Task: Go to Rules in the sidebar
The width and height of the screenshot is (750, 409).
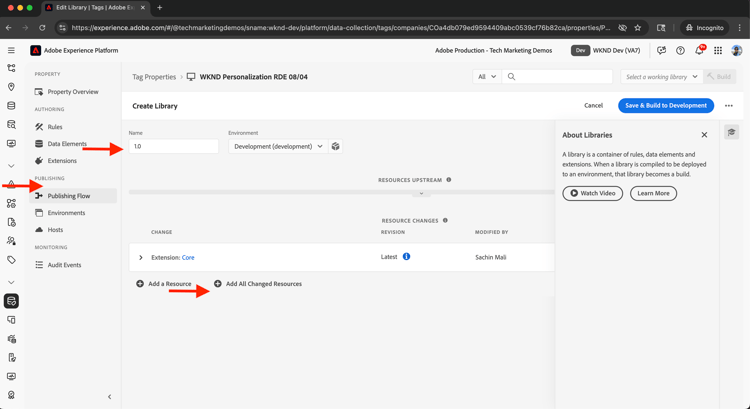Action: (55, 127)
